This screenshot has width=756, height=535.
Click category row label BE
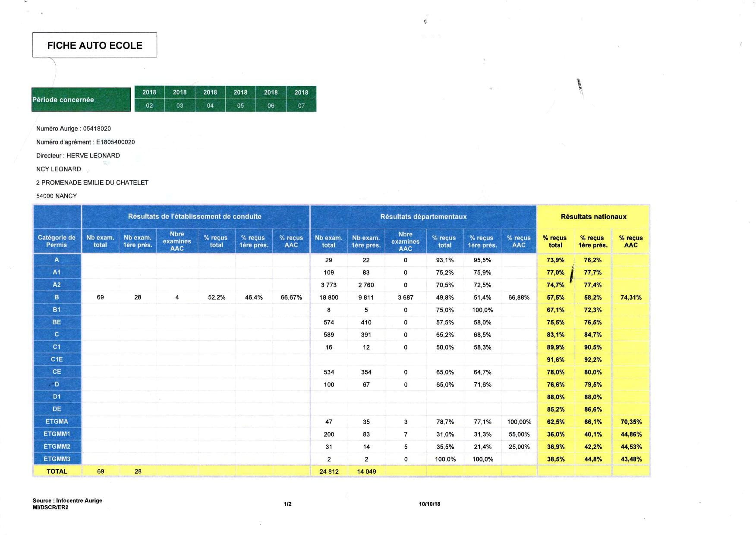click(x=57, y=322)
